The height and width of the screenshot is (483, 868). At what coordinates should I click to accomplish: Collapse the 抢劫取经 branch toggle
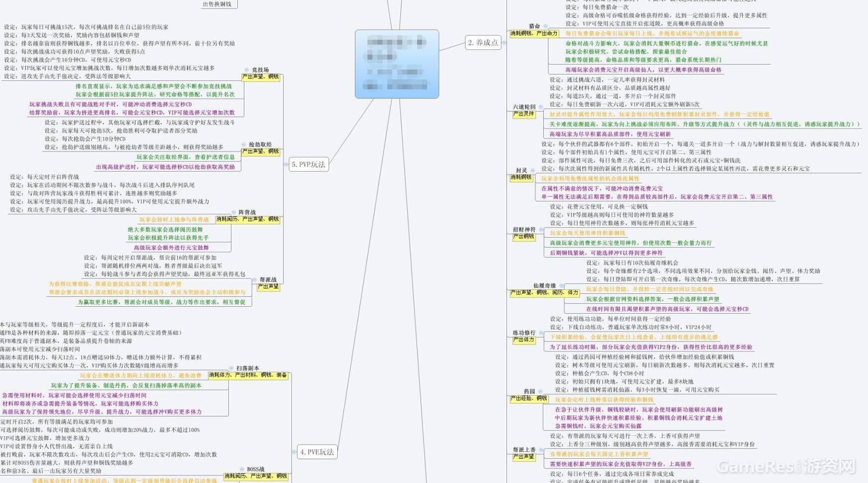click(x=244, y=144)
